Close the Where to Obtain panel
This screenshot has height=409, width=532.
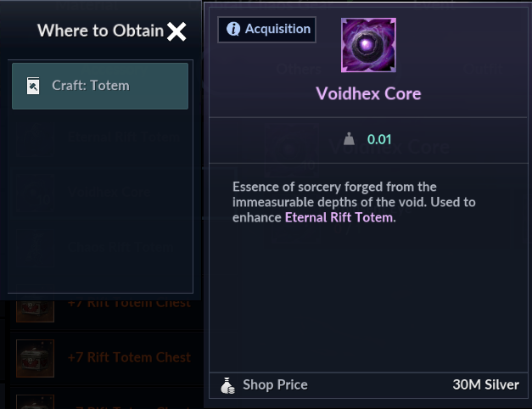pos(176,32)
